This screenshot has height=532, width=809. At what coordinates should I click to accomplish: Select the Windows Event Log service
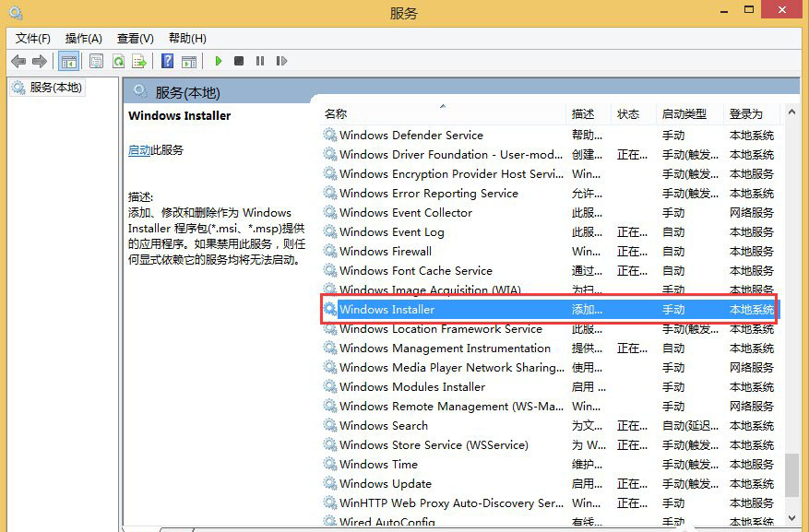(549, 232)
